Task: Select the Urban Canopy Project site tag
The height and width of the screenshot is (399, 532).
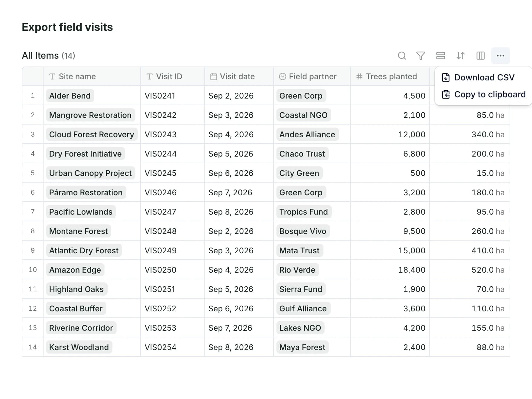Action: click(x=90, y=173)
